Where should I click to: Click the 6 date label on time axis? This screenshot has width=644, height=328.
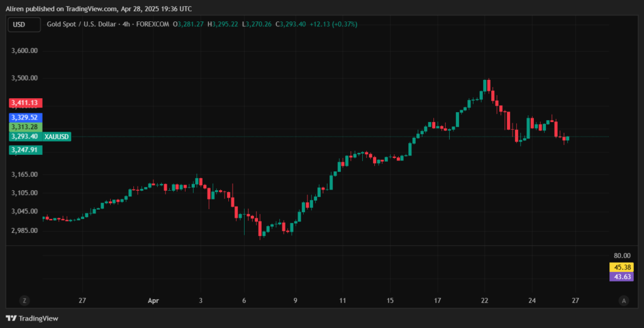[x=244, y=301]
